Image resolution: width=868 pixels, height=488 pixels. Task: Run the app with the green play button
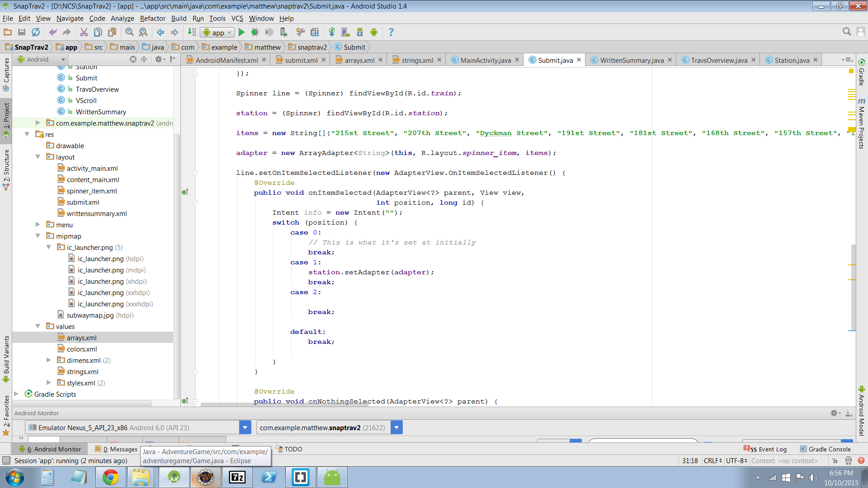point(241,32)
